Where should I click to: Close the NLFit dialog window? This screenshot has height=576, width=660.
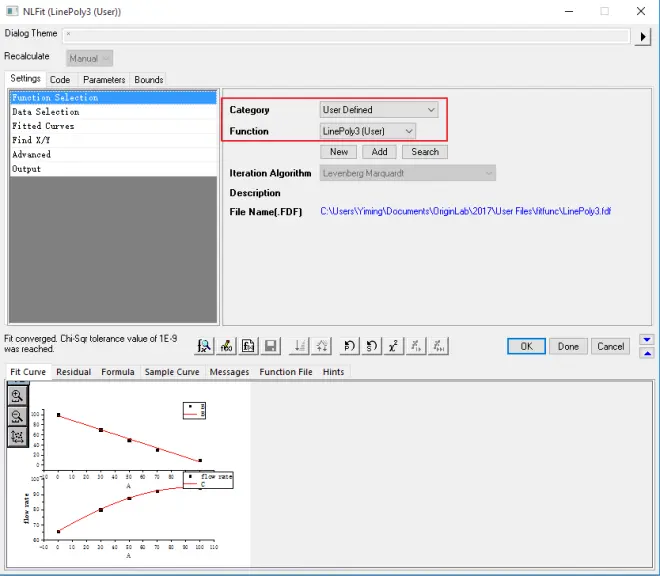641,11
